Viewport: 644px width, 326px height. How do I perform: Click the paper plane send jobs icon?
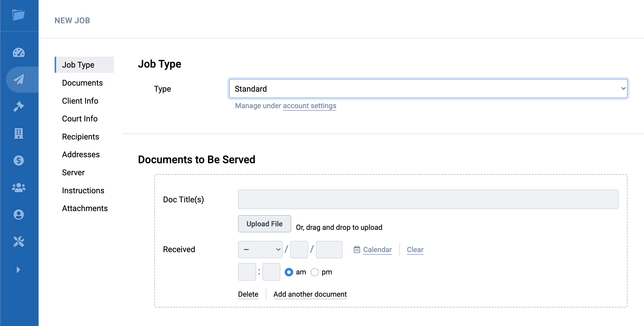point(19,79)
